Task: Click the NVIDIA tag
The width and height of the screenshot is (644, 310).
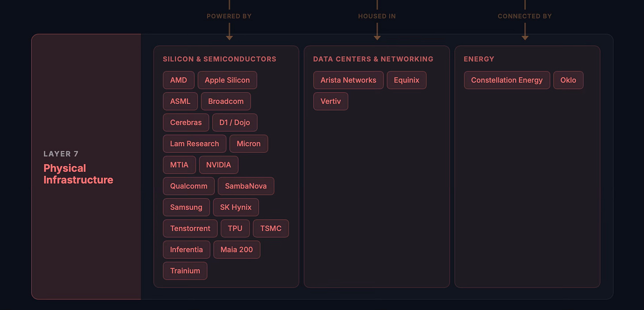Action: [218, 165]
